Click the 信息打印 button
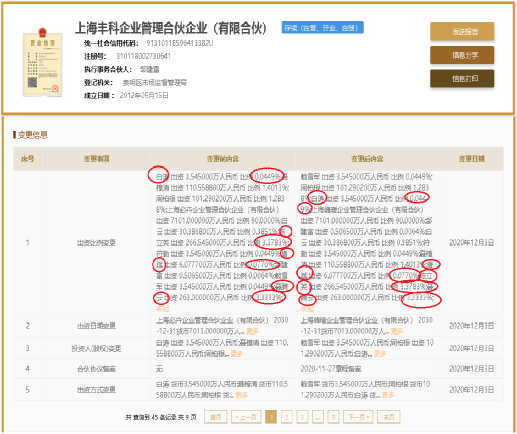Viewport: 517px width, 434px height. coord(462,79)
